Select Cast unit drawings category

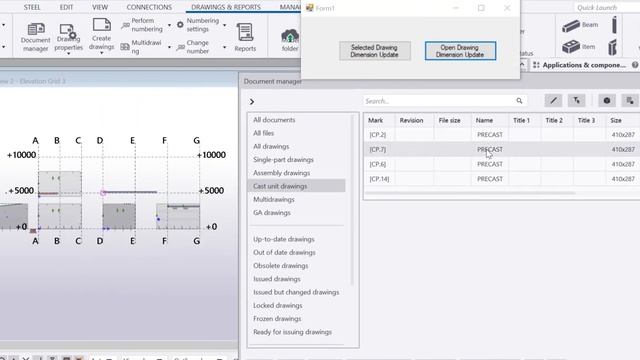coord(297,186)
